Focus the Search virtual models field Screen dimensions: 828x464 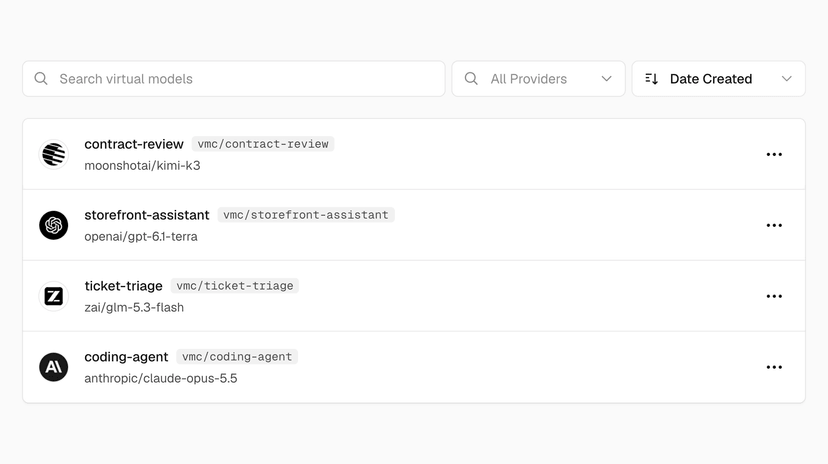coord(234,79)
